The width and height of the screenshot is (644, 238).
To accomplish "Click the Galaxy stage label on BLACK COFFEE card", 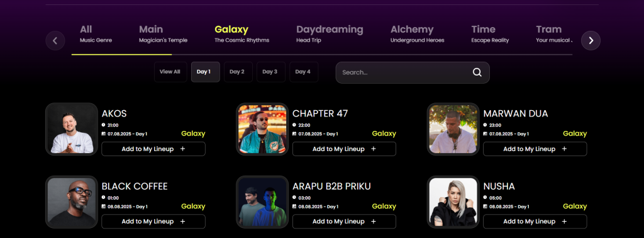I will [193, 207].
